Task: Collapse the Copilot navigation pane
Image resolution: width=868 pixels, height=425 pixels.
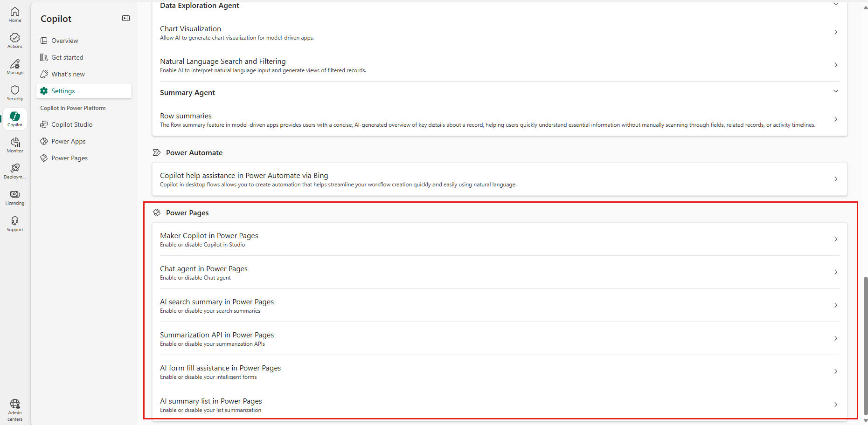Action: pos(126,18)
